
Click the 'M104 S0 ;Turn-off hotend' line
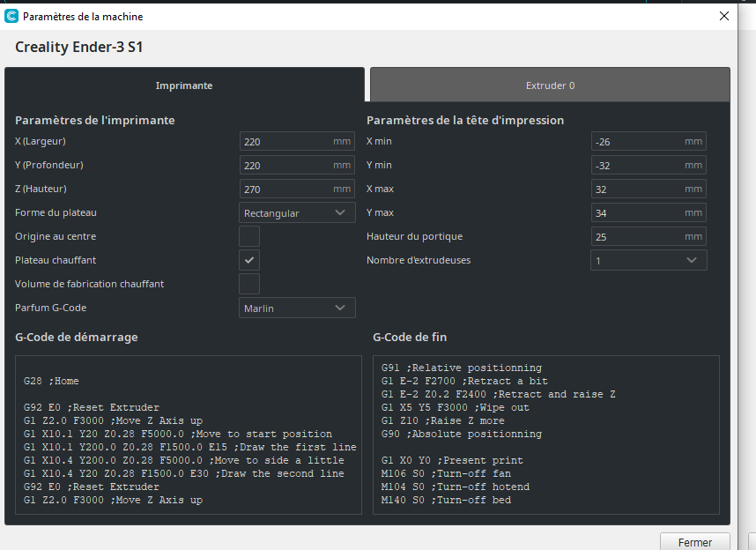(x=456, y=487)
